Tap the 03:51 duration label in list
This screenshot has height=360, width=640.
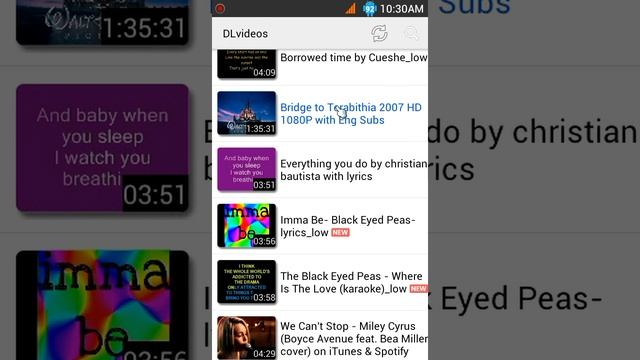264,185
